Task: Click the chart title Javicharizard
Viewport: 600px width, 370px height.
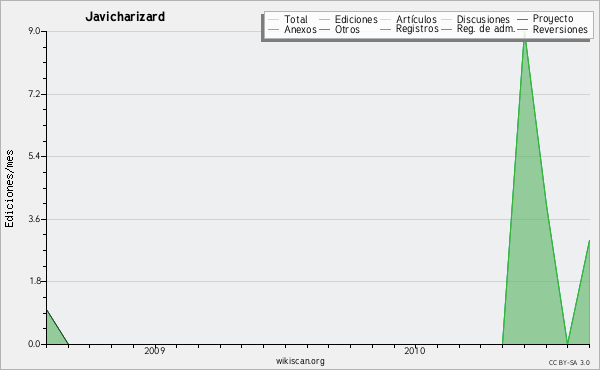Action: point(125,17)
